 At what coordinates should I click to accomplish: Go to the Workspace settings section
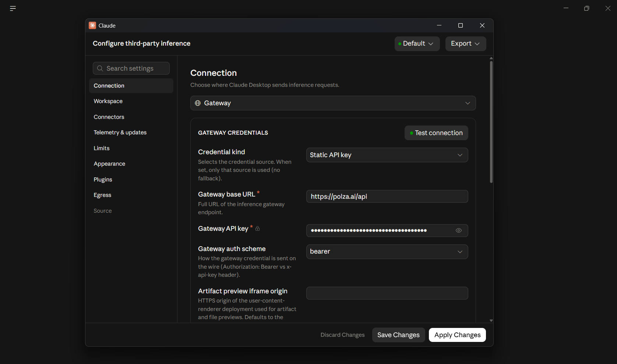pos(131,101)
